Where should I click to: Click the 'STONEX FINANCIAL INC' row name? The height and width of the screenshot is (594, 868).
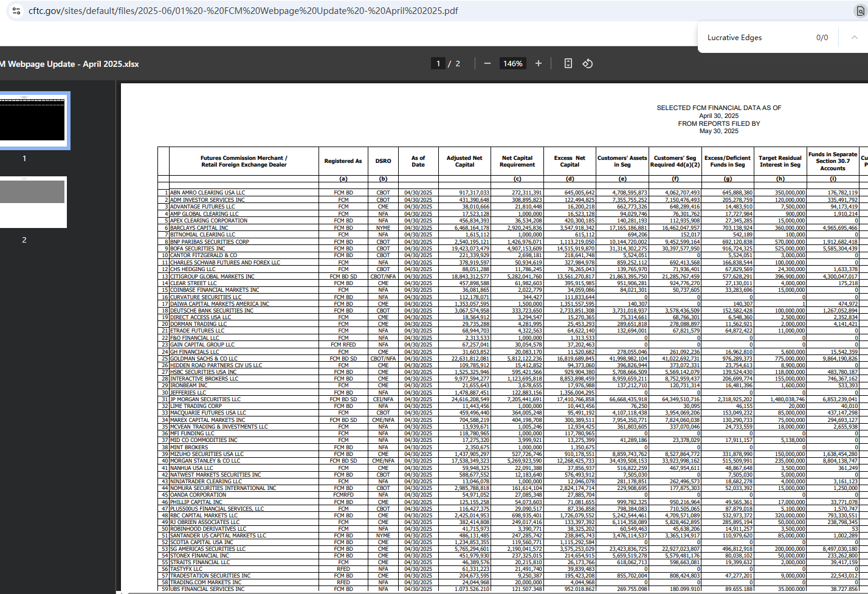(x=199, y=556)
